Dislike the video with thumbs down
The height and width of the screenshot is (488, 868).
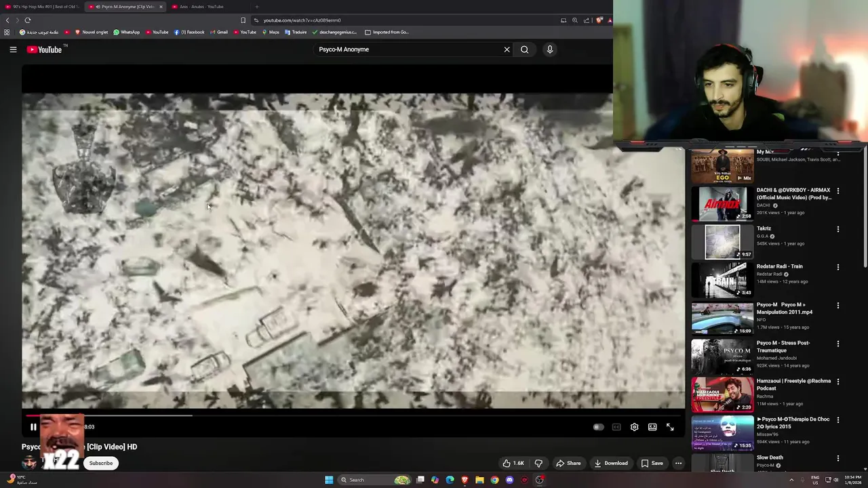click(x=538, y=463)
